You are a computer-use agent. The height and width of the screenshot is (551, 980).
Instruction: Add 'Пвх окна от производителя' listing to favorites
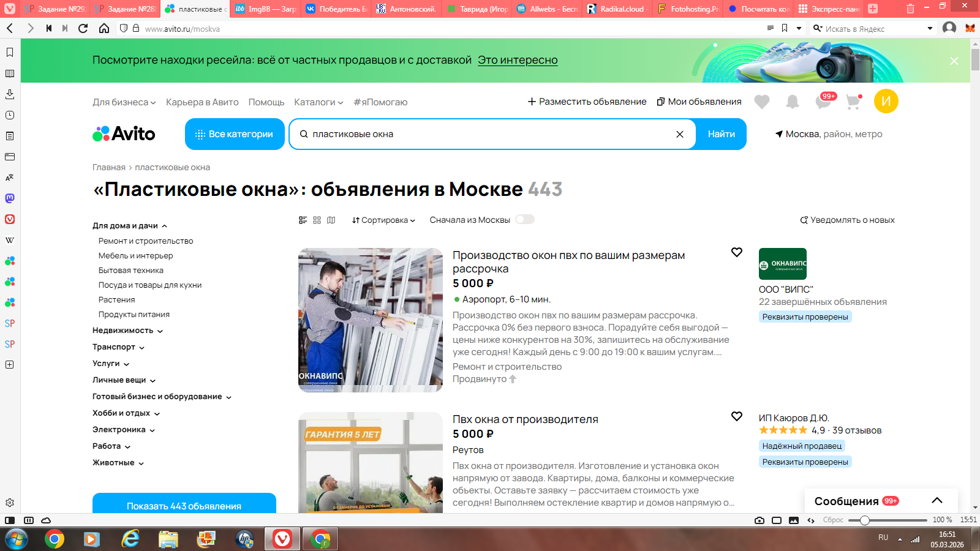point(737,416)
